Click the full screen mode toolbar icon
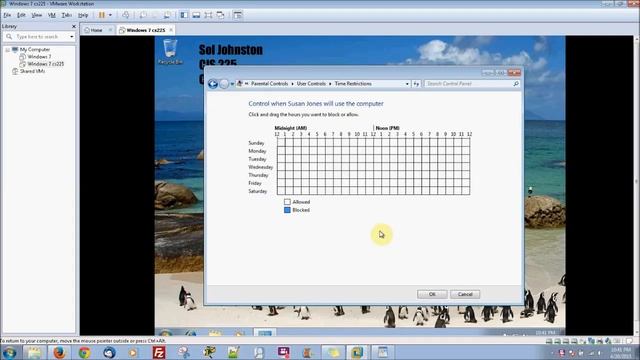 [208, 15]
